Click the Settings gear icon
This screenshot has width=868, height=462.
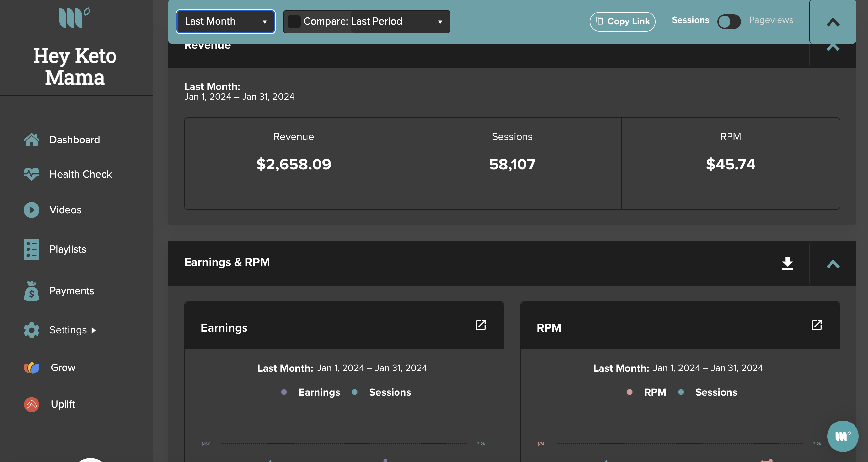point(31,330)
